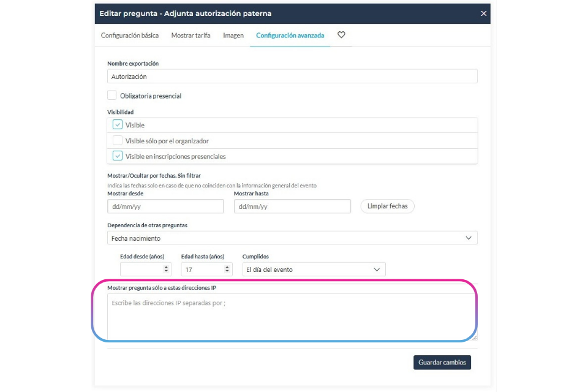The image size is (588, 392).
Task: Grab the IP textarea corner grip
Action: [x=474, y=337]
